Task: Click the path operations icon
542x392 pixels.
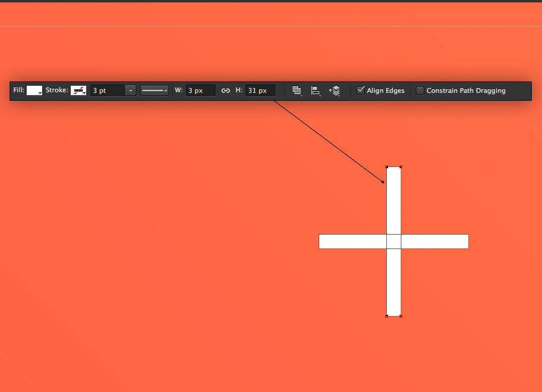Action: click(x=296, y=90)
